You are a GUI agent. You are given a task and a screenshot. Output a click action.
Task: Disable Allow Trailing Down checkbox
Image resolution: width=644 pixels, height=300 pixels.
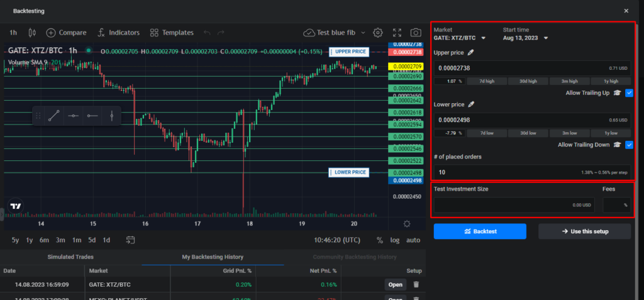pyautogui.click(x=629, y=145)
